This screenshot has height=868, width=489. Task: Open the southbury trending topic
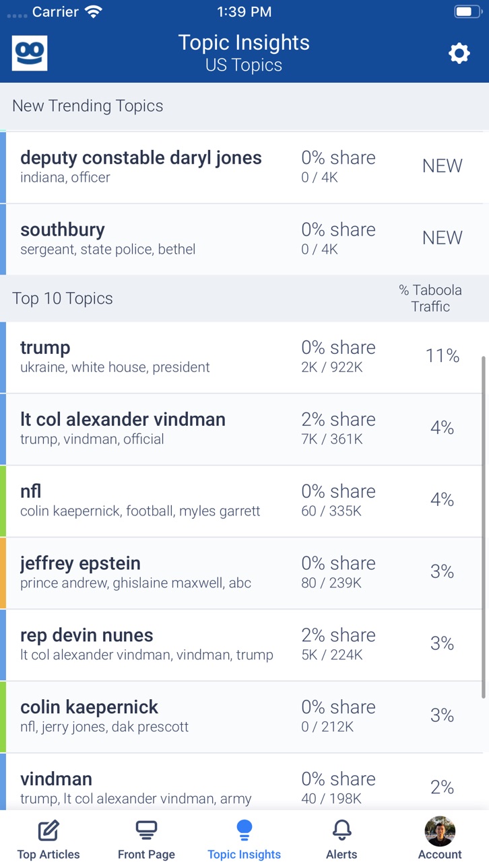coord(244,239)
